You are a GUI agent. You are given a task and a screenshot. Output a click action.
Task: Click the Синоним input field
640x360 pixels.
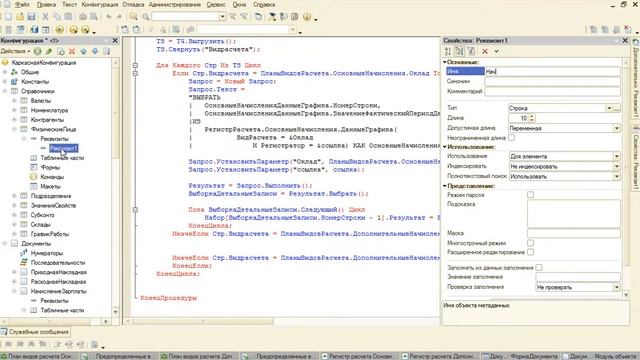pos(552,81)
